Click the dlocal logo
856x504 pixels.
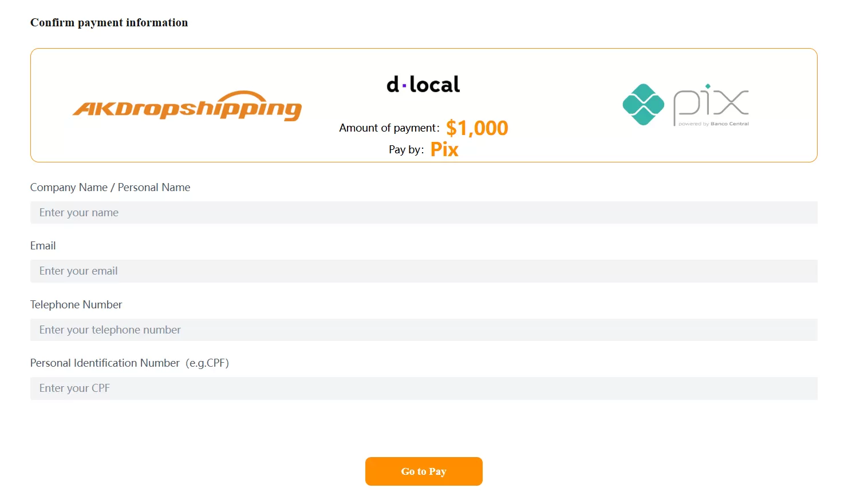tap(423, 84)
